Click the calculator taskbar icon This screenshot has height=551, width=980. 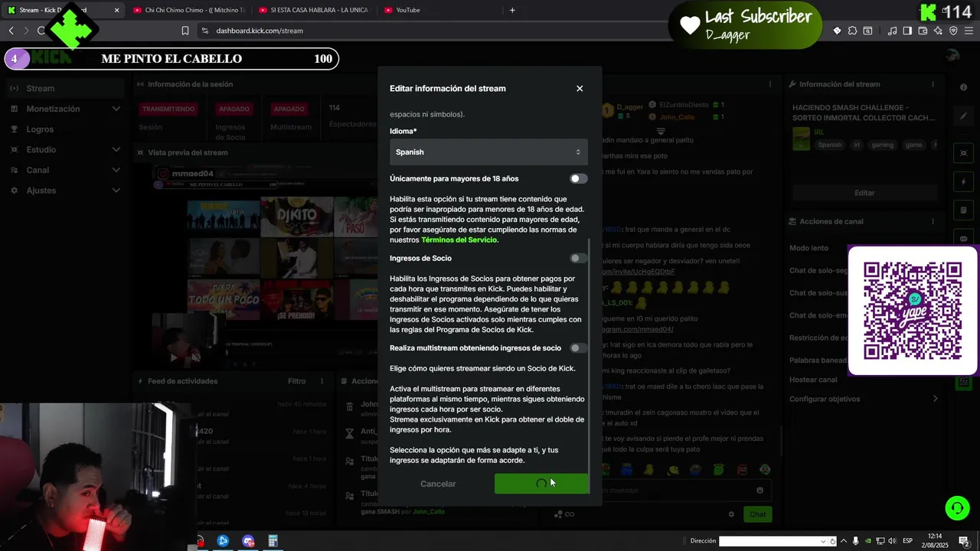point(273,541)
